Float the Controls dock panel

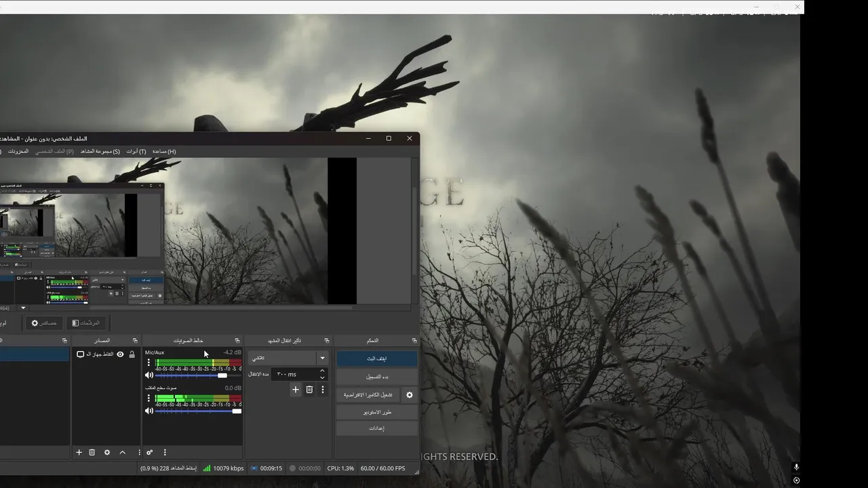(414, 340)
